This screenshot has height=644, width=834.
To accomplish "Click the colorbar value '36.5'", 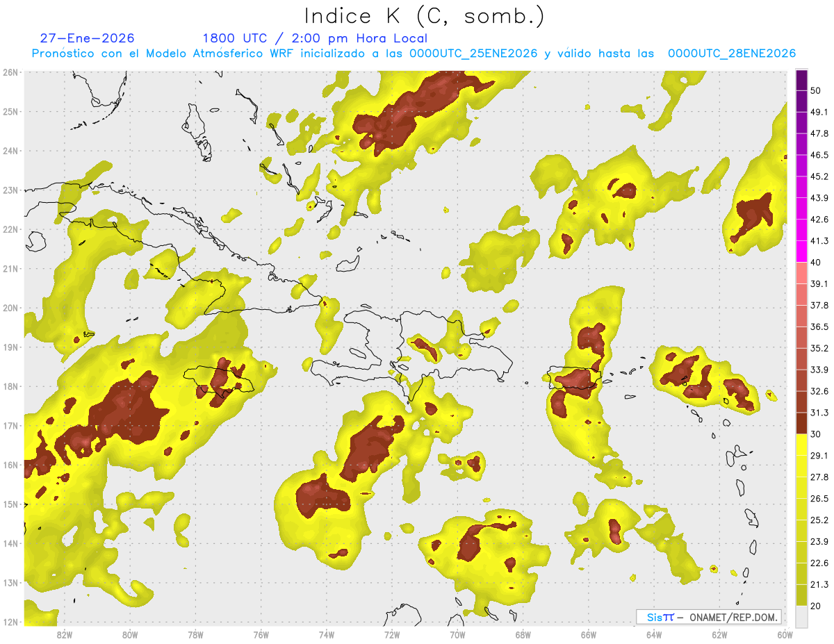I will pos(819,327).
